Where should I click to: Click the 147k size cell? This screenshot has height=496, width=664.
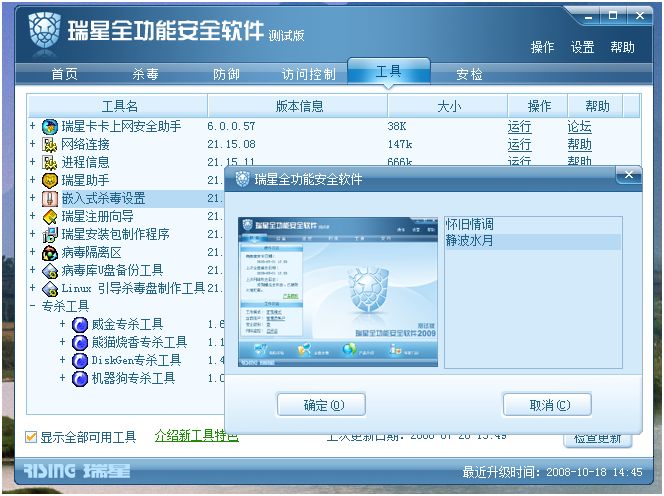coord(400,144)
